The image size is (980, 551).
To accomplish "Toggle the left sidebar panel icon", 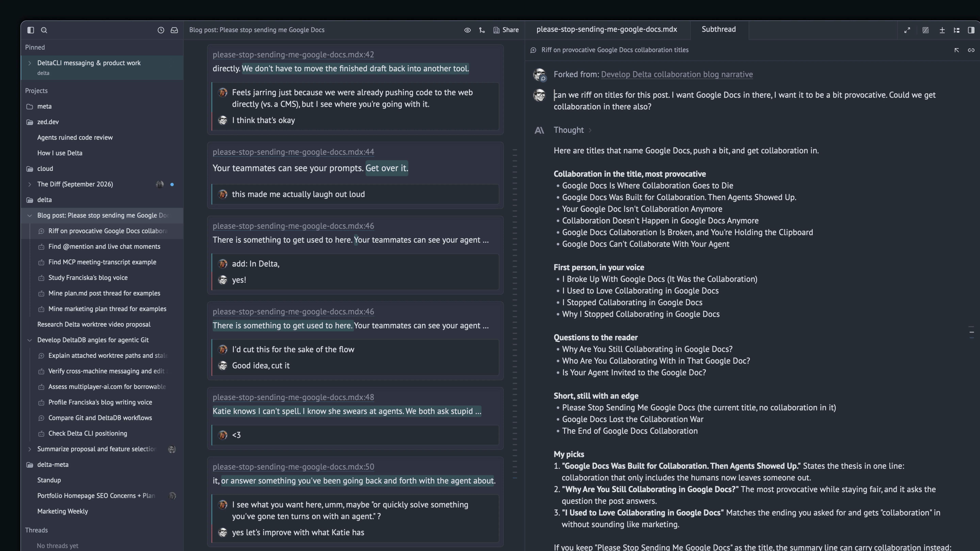I will [31, 30].
